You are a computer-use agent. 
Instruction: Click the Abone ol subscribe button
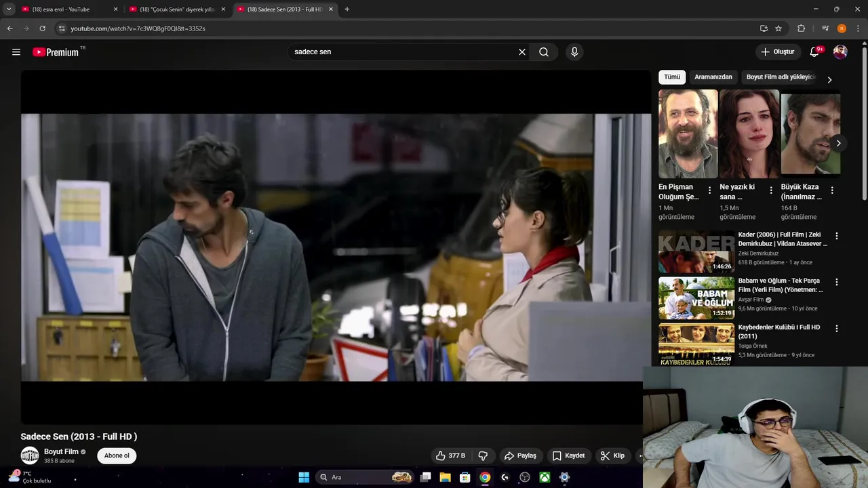(x=117, y=455)
